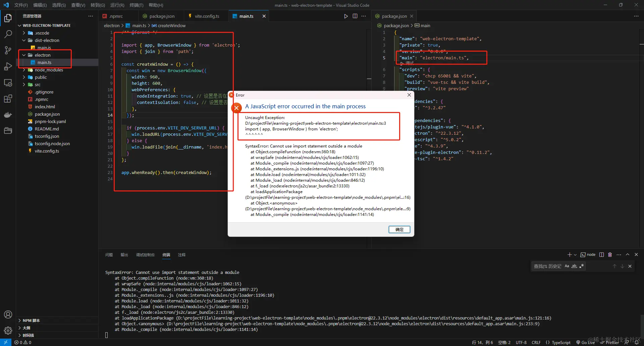Open notifications bell in status bar
The image size is (644, 346).
[x=636, y=342]
